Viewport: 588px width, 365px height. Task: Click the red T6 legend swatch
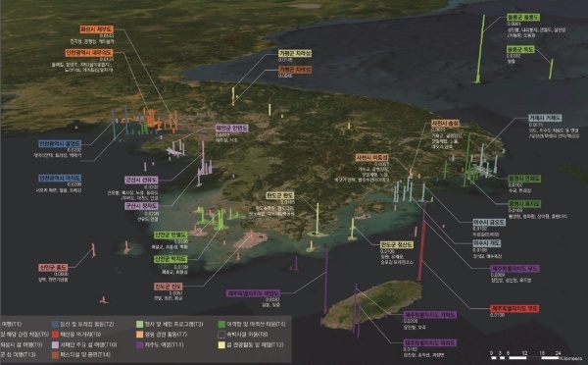[55, 335]
